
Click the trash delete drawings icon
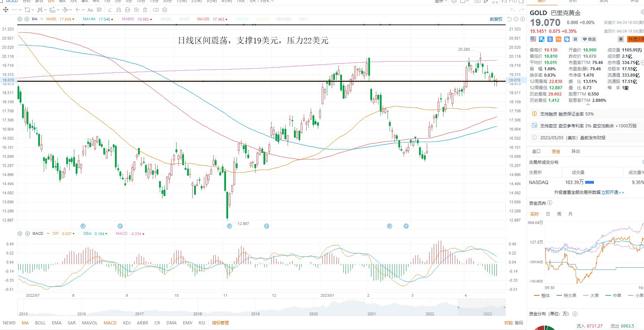[x=145, y=10]
